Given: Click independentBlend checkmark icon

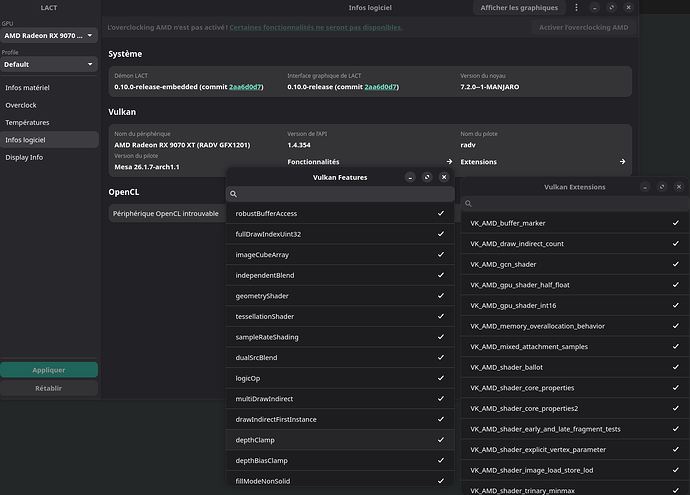Looking at the screenshot, I should click(440, 275).
